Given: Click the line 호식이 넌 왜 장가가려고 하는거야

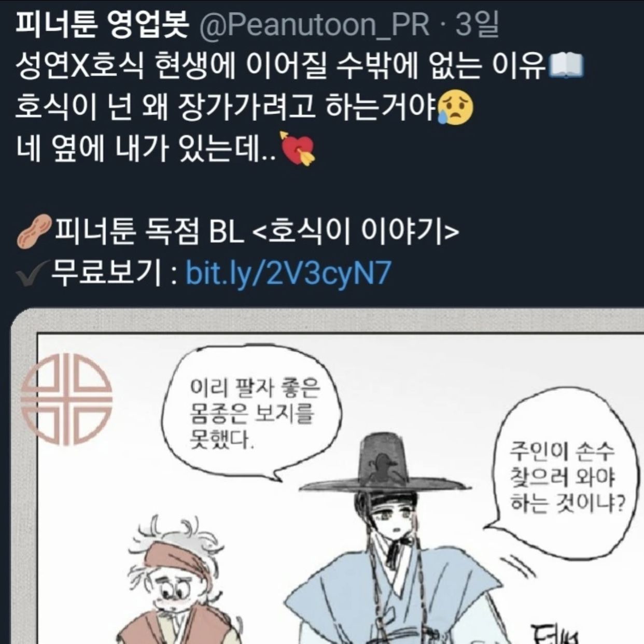Looking at the screenshot, I should 226,108.
